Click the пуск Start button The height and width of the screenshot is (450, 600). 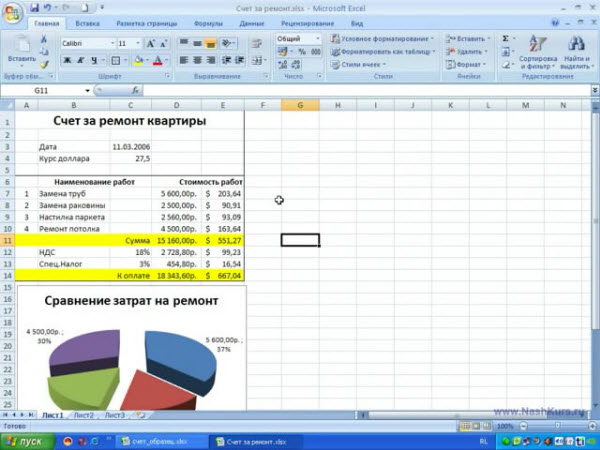tap(27, 442)
